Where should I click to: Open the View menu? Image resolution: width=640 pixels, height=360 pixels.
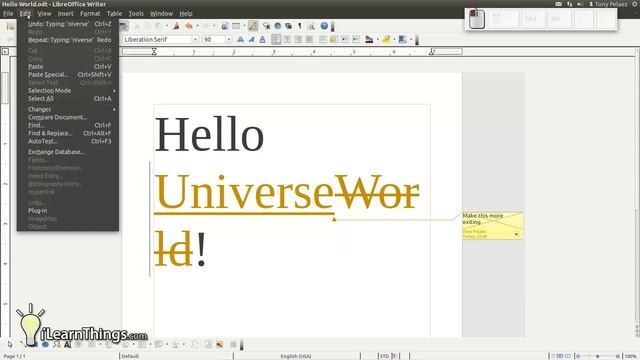[x=44, y=13]
